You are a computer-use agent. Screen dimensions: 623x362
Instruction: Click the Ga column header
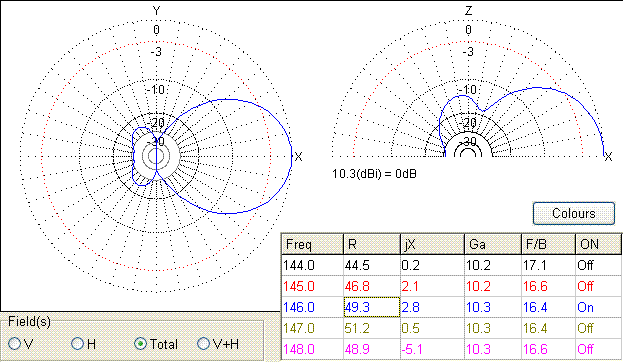coord(493,244)
